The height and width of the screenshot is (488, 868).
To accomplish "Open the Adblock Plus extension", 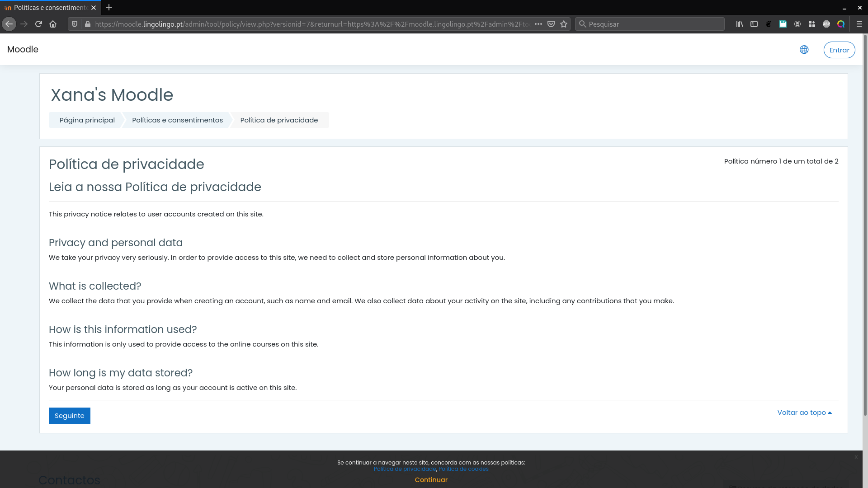I will pyautogui.click(x=826, y=24).
